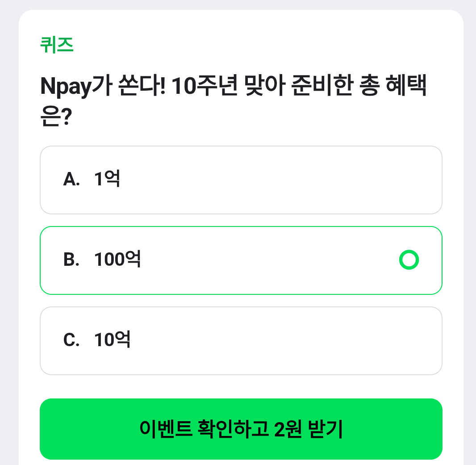Pick answer option C "10억"

[241, 341]
